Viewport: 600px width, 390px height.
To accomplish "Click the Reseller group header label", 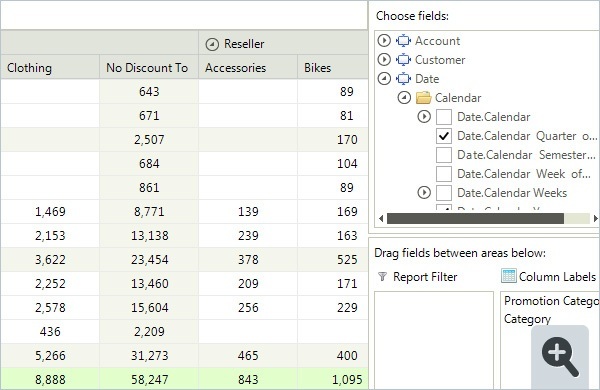I will [244, 44].
